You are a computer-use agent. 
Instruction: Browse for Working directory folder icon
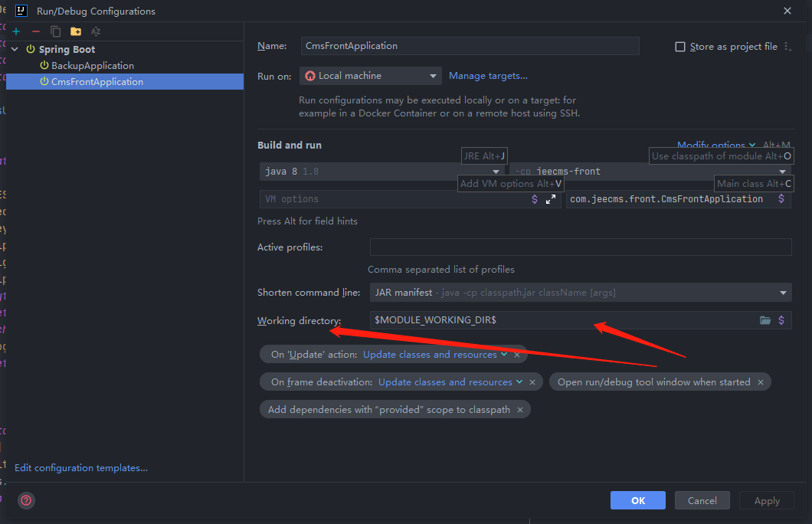click(x=765, y=320)
